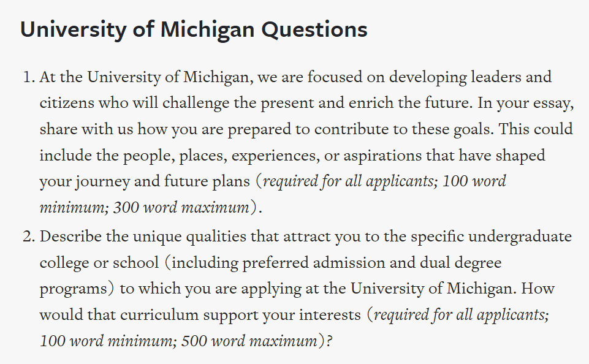Click the word 'Michigan' in the heading
This screenshot has height=364, width=589.
[208, 30]
